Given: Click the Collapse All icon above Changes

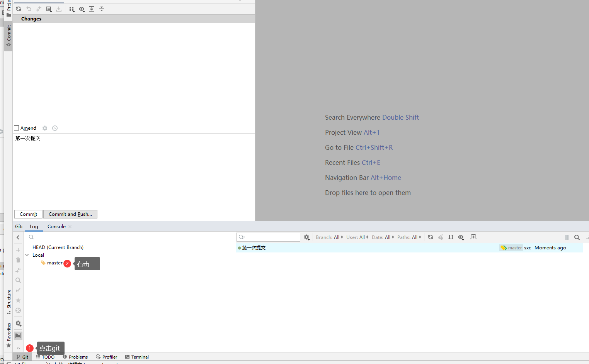Looking at the screenshot, I should pyautogui.click(x=102, y=9).
